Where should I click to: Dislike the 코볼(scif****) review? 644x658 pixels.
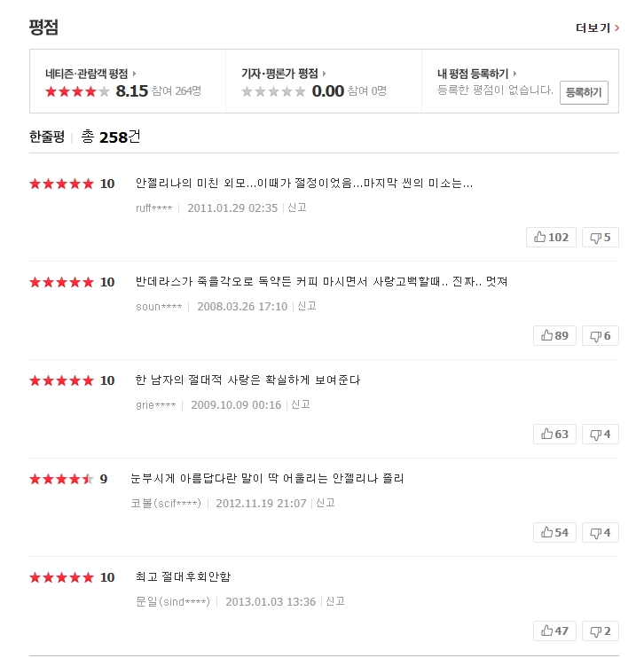click(601, 533)
